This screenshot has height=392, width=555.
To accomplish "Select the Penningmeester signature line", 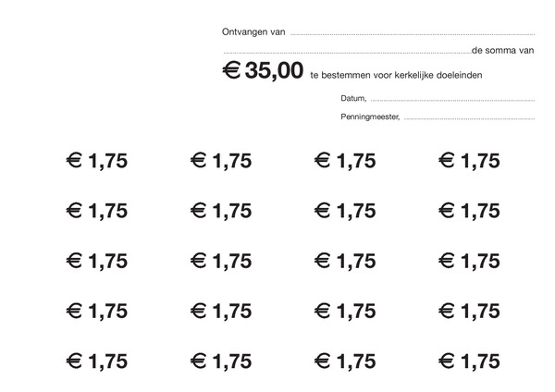I will 469,119.
